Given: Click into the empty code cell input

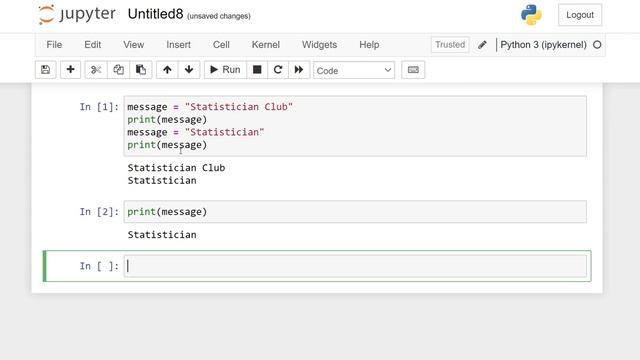Looking at the screenshot, I should [x=355, y=266].
